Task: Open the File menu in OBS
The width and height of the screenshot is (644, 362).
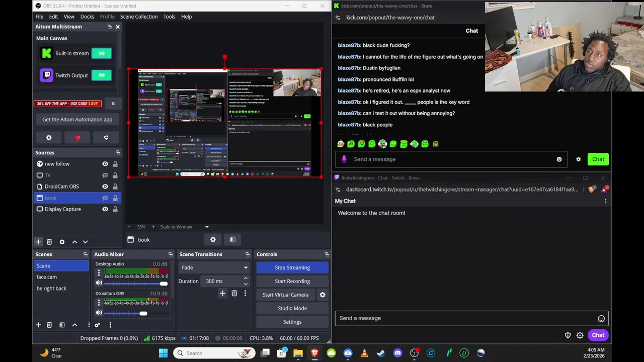Action: point(39,17)
